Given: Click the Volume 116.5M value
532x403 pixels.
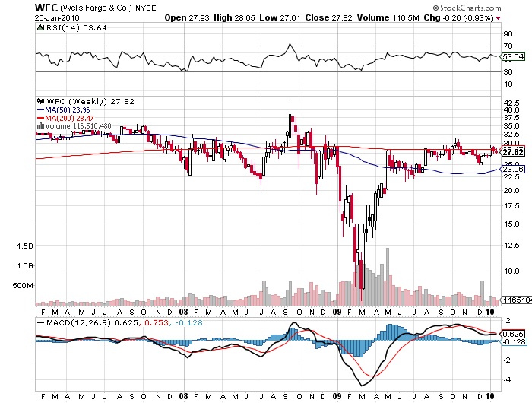Looking at the screenshot, I should tap(388, 17).
